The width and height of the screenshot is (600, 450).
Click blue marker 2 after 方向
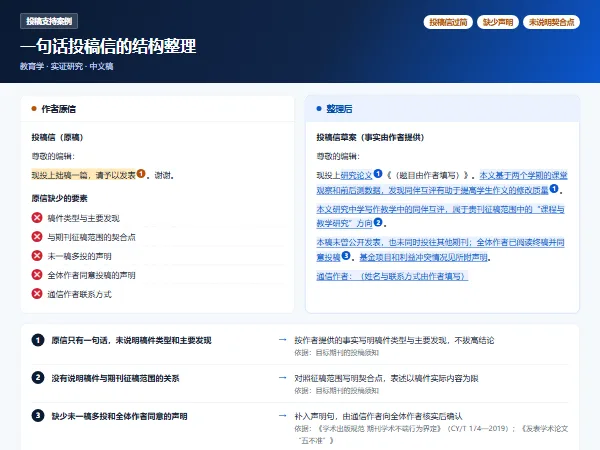(x=378, y=222)
